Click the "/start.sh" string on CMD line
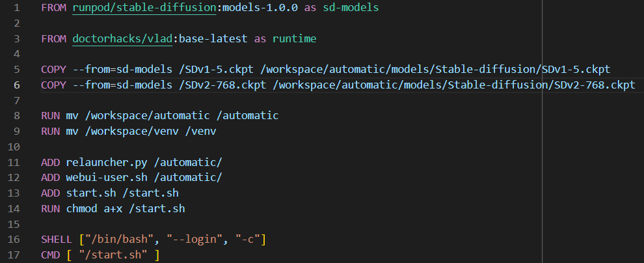Screen dimensions: 644x263 tap(113, 255)
